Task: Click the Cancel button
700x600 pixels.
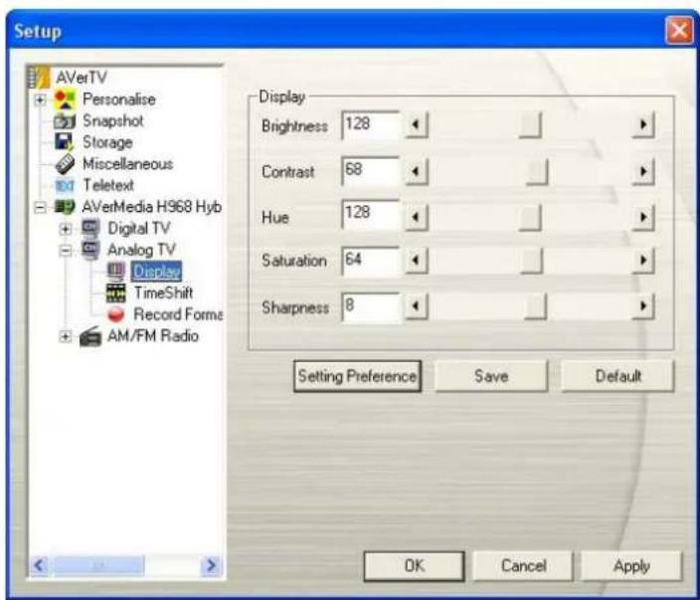Action: coord(523,565)
